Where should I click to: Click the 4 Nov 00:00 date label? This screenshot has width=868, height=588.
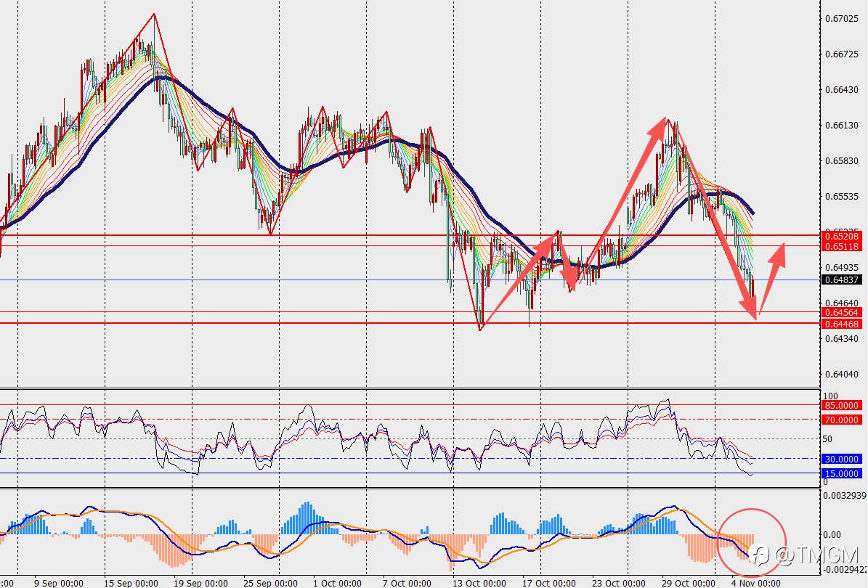pyautogui.click(x=755, y=583)
